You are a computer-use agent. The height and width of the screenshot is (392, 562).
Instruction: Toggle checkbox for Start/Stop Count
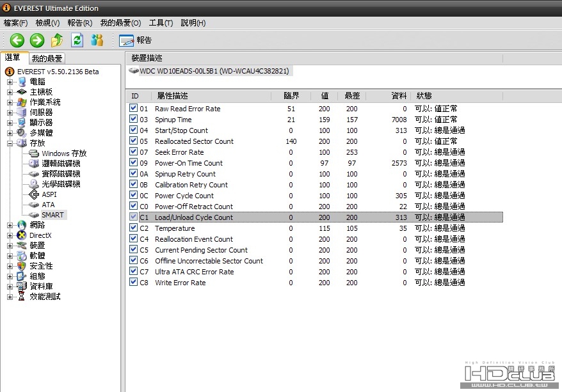click(134, 130)
